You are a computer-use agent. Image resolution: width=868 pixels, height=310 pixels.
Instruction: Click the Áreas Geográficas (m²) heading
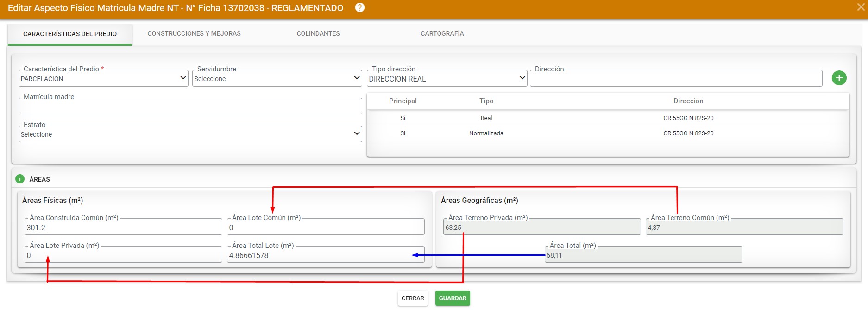[x=479, y=200]
